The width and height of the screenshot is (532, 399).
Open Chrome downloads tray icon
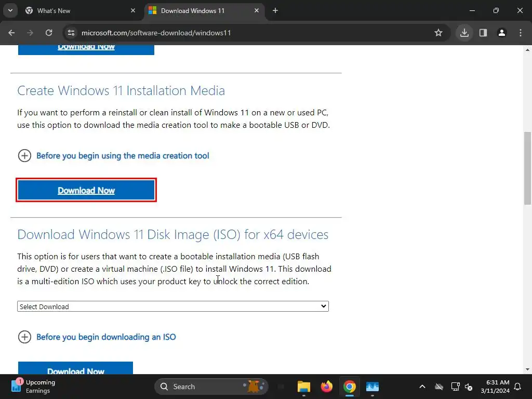(x=464, y=33)
